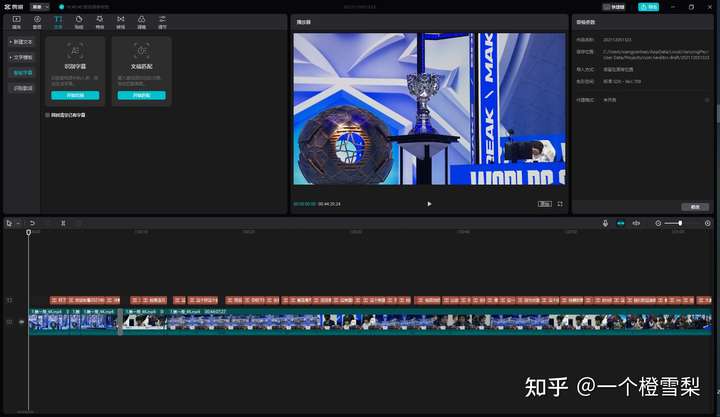Image resolution: width=720 pixels, height=417 pixels.
Task: Click the Split clip tool
Action: point(63,223)
